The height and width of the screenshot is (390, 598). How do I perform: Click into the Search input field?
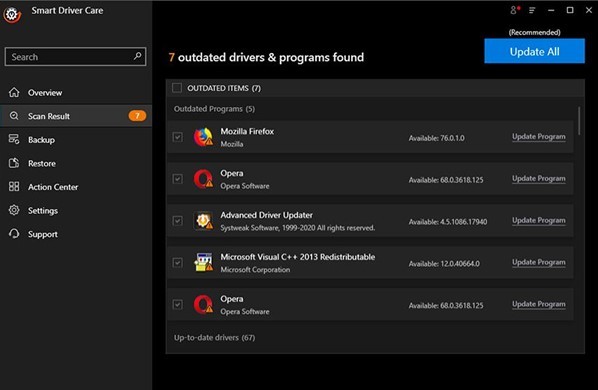pyautogui.click(x=76, y=57)
